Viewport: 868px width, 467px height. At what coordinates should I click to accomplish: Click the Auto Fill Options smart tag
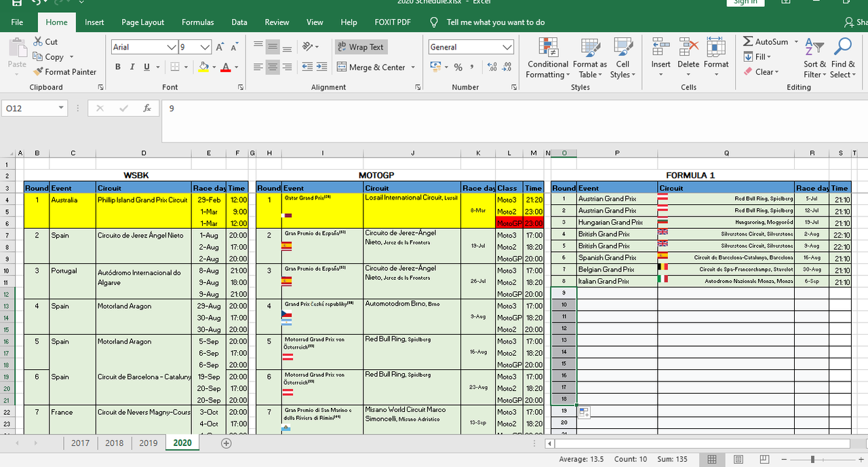(x=583, y=412)
